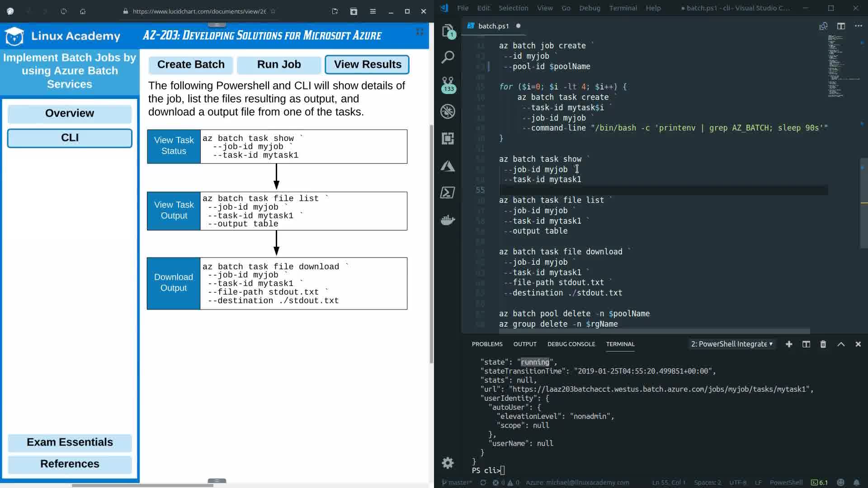Open the Terminal menu in menu bar
The height and width of the screenshot is (488, 868).
623,8
